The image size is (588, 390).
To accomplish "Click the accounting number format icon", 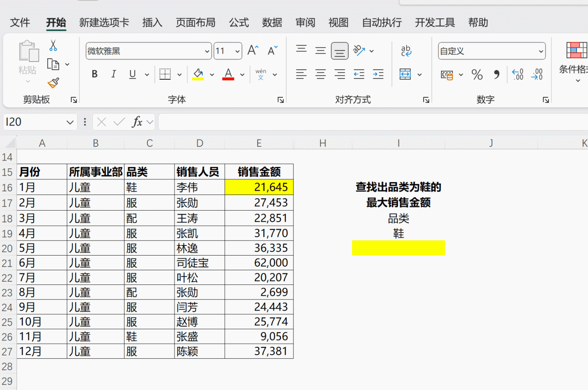I will pos(447,74).
